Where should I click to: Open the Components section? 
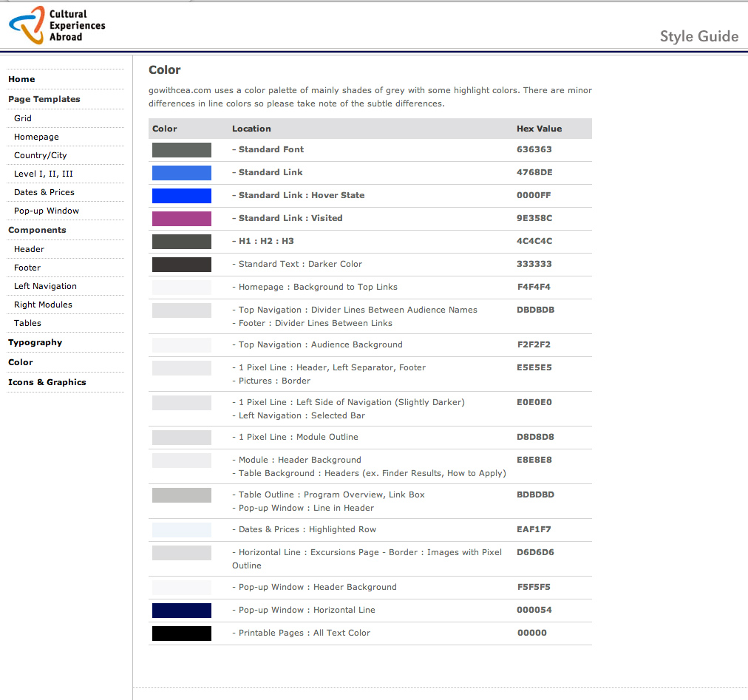(37, 230)
